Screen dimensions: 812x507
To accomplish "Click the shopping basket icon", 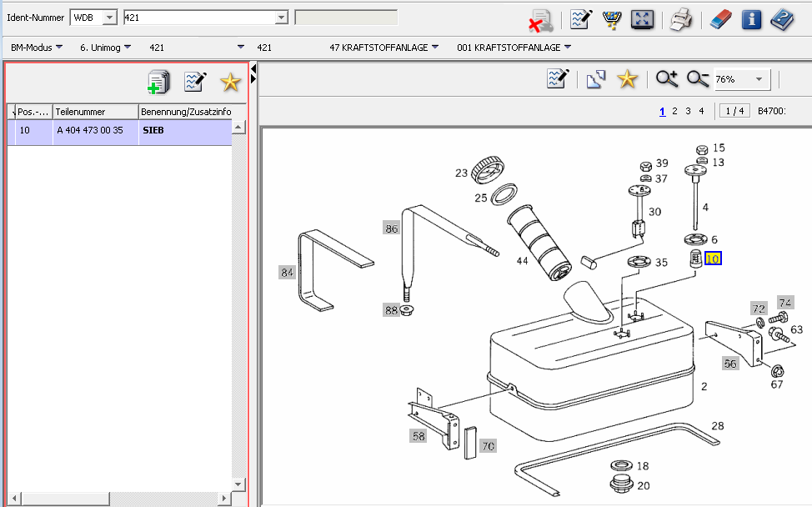I will coord(611,19).
